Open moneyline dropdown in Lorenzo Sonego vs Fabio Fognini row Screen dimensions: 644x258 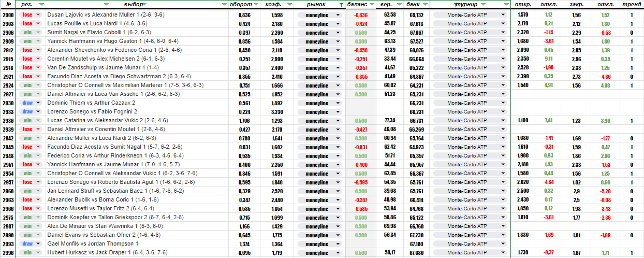pos(320,112)
